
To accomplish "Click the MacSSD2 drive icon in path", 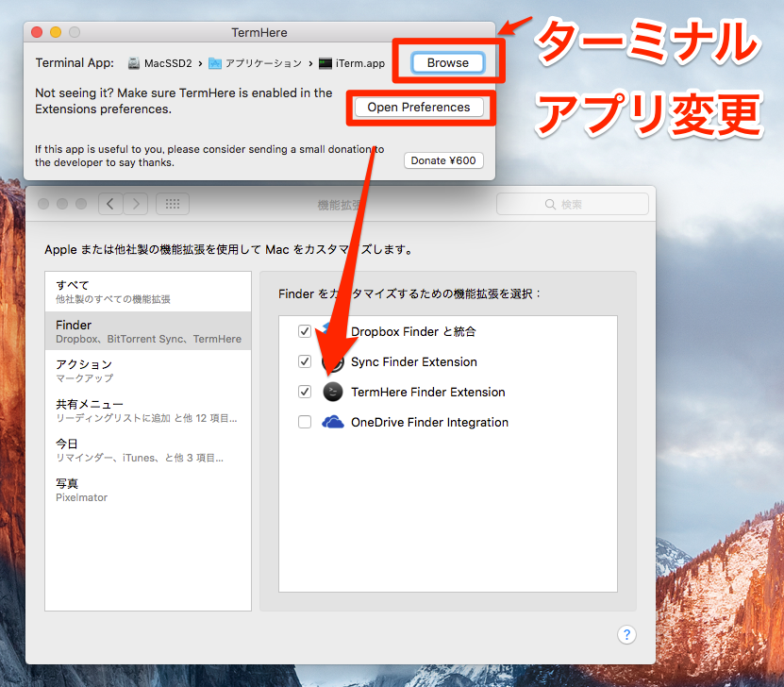I will coord(134,63).
